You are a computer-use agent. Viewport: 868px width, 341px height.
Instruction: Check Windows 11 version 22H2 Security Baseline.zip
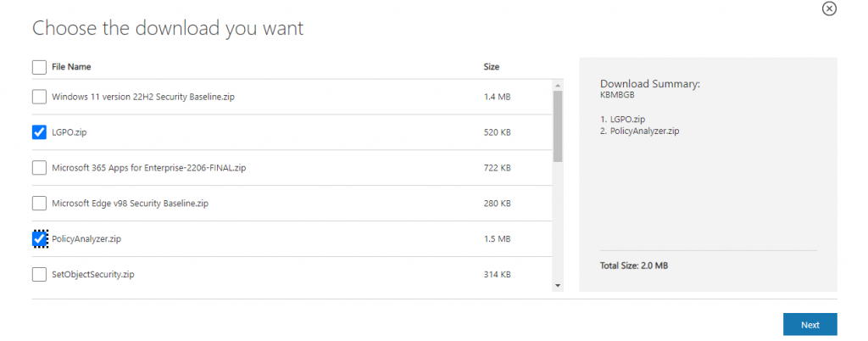(39, 97)
